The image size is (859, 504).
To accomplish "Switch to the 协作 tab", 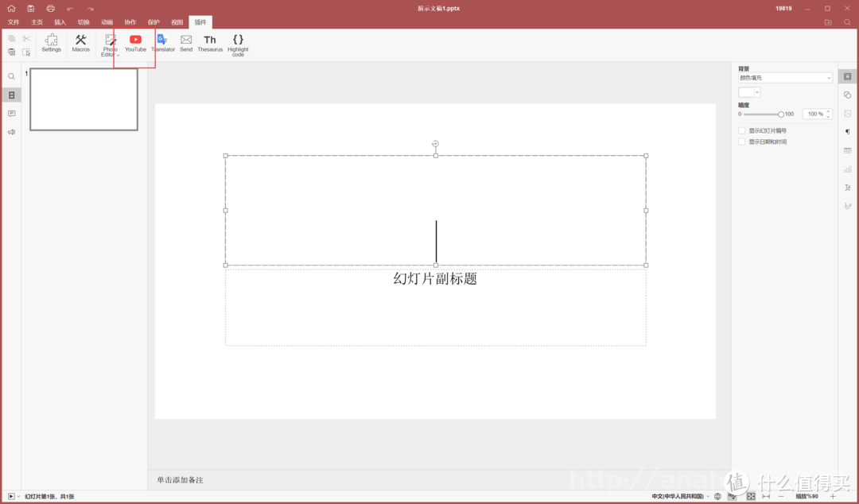I will point(130,22).
